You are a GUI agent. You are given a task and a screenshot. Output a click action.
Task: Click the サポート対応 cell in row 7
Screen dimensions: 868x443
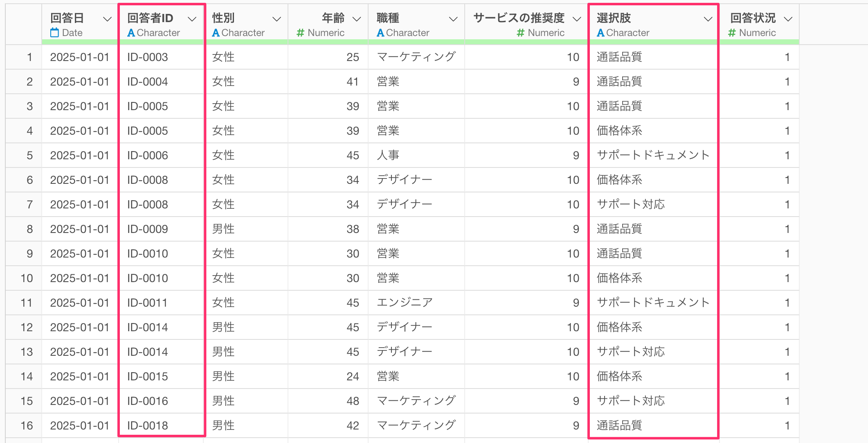click(631, 204)
